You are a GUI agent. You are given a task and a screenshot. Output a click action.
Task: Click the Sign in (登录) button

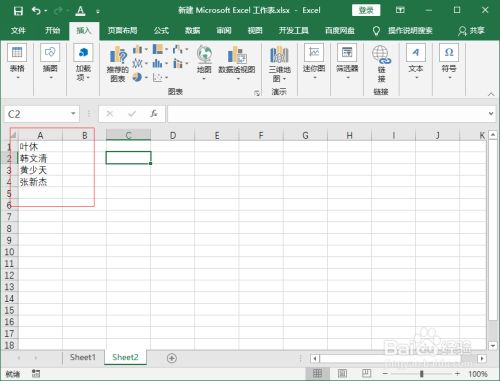pyautogui.click(x=366, y=10)
